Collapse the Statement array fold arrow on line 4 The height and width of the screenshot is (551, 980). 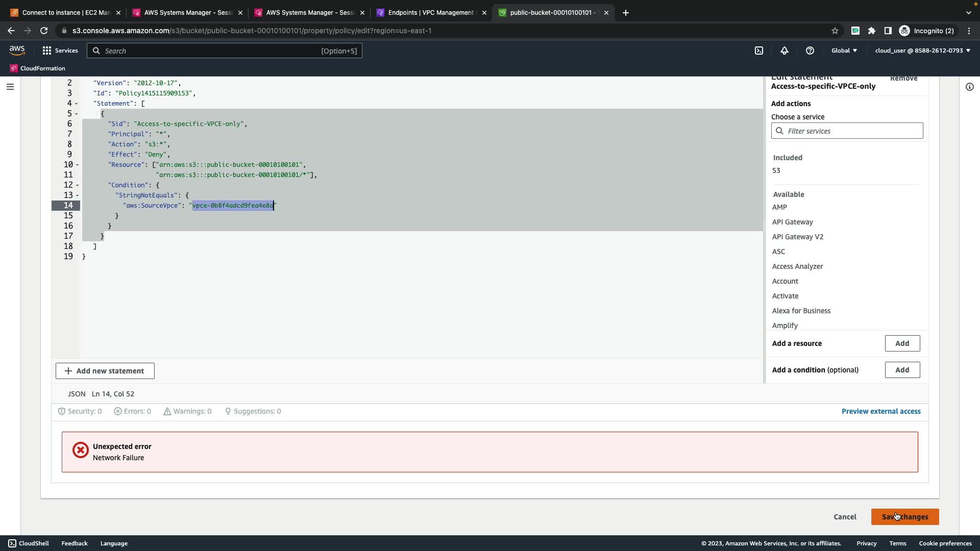tap(77, 104)
